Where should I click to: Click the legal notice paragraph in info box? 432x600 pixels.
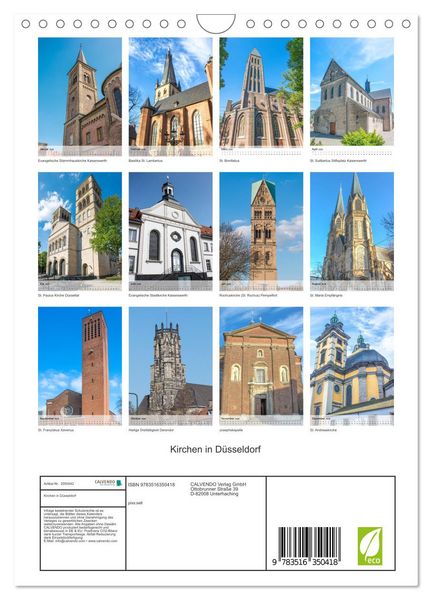(80, 526)
